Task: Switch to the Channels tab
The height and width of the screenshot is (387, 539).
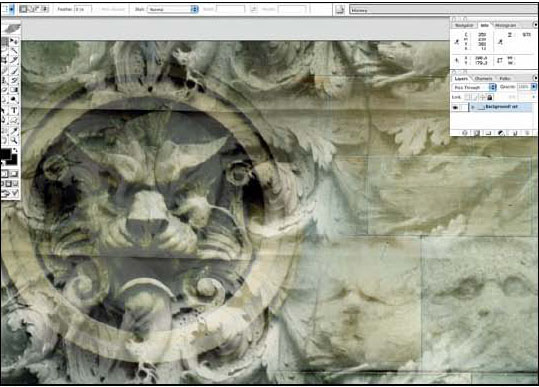Action: coord(483,79)
